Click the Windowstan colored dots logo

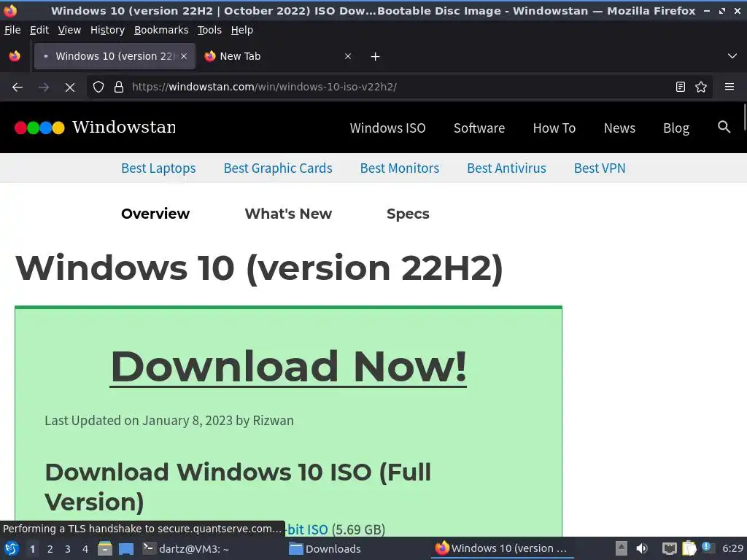39,128
